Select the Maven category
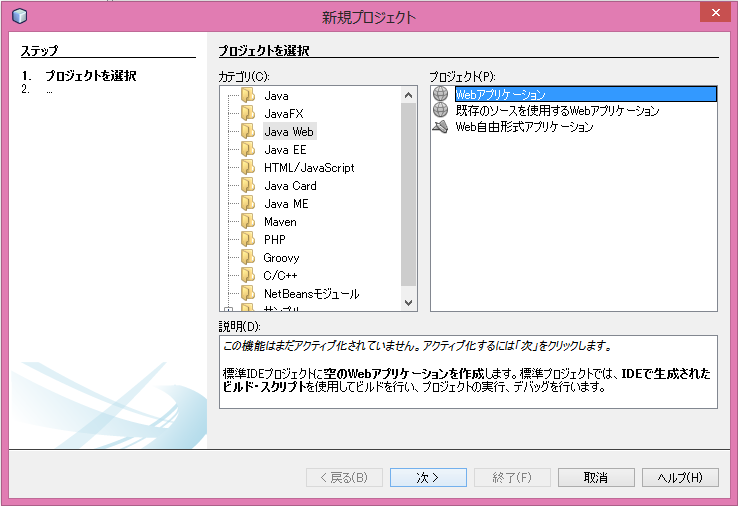This screenshot has width=738, height=506. pos(280,221)
